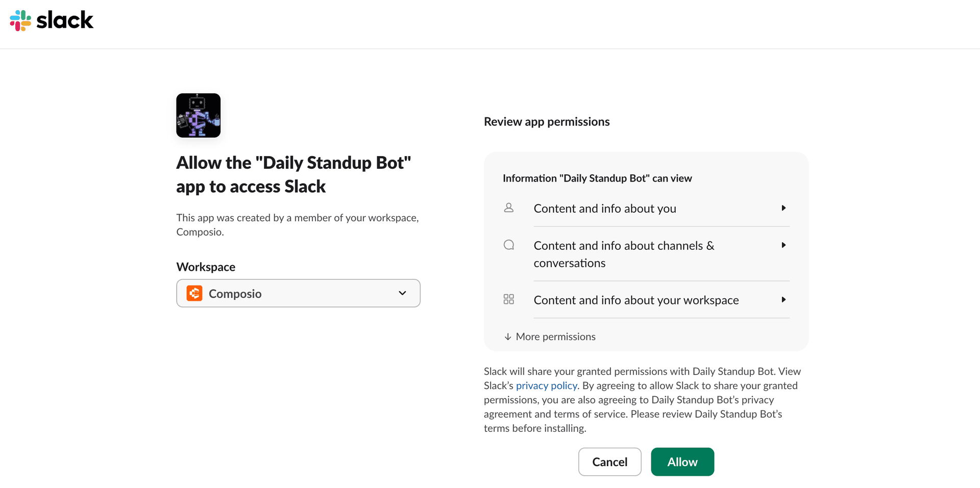Expand arrow for Content about your workspace
Screen dimensions: 980x488
(783, 300)
